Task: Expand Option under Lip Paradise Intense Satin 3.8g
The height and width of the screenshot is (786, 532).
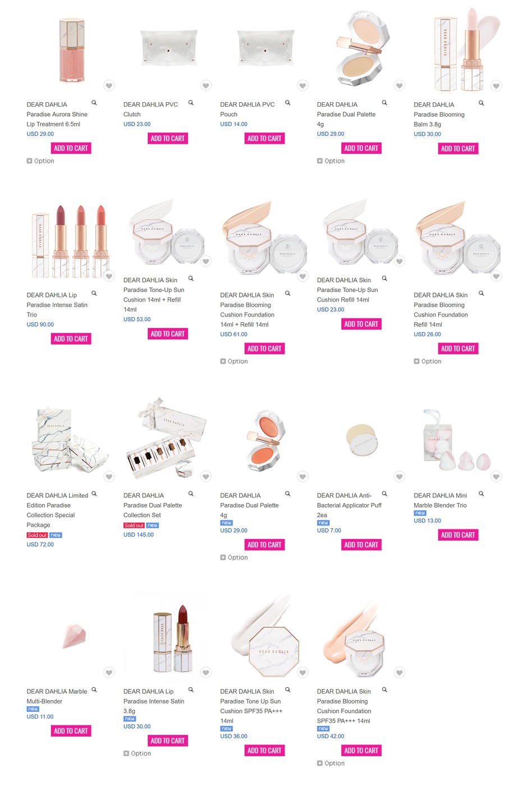Action: coord(137,754)
